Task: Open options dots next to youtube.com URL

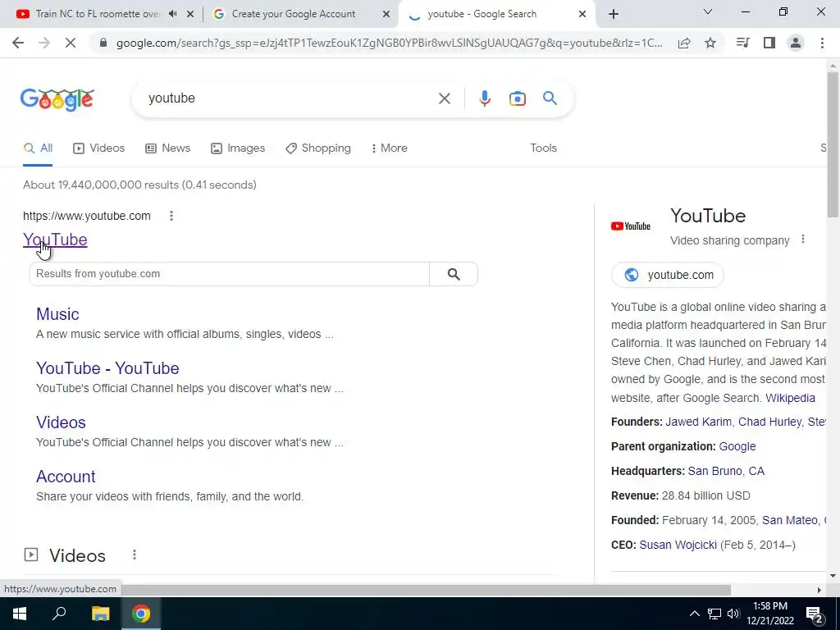Action: click(171, 216)
